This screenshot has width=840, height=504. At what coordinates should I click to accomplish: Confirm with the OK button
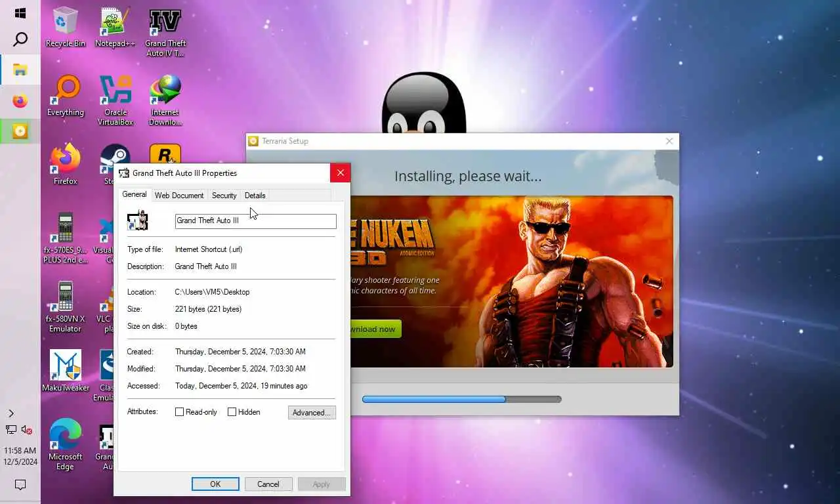click(x=215, y=484)
